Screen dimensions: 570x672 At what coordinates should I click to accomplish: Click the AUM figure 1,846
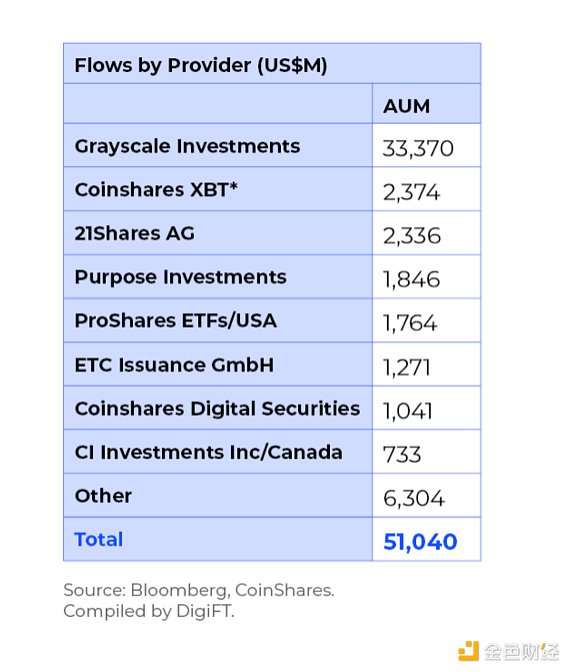[411, 280]
